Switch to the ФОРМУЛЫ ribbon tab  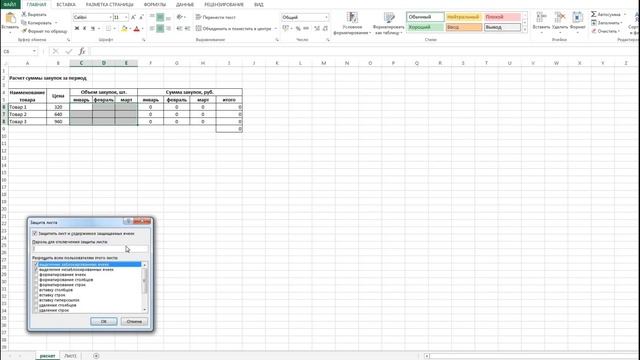click(x=155, y=4)
